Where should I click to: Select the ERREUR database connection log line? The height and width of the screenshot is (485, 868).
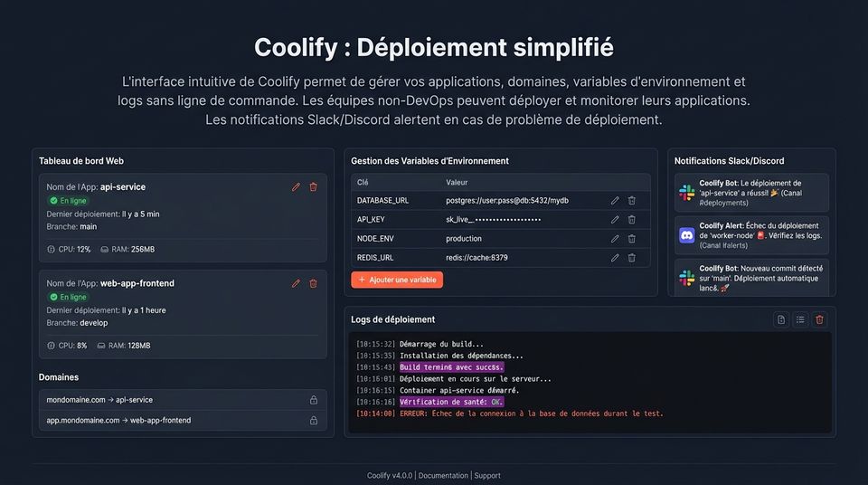pos(509,414)
